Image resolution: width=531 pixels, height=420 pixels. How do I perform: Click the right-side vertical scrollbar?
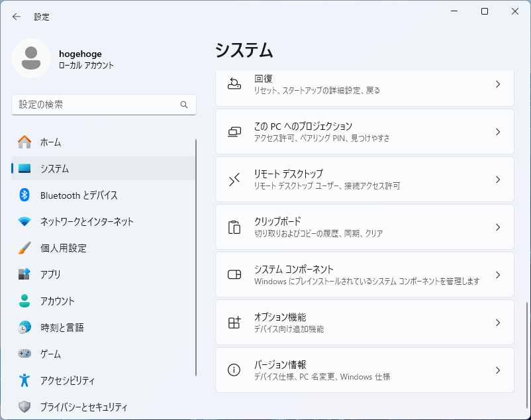527,344
